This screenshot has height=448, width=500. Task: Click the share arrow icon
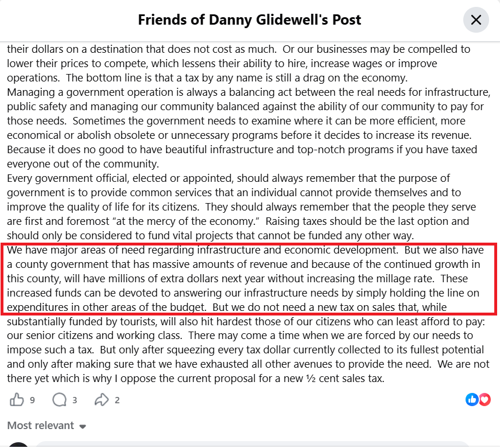102,400
